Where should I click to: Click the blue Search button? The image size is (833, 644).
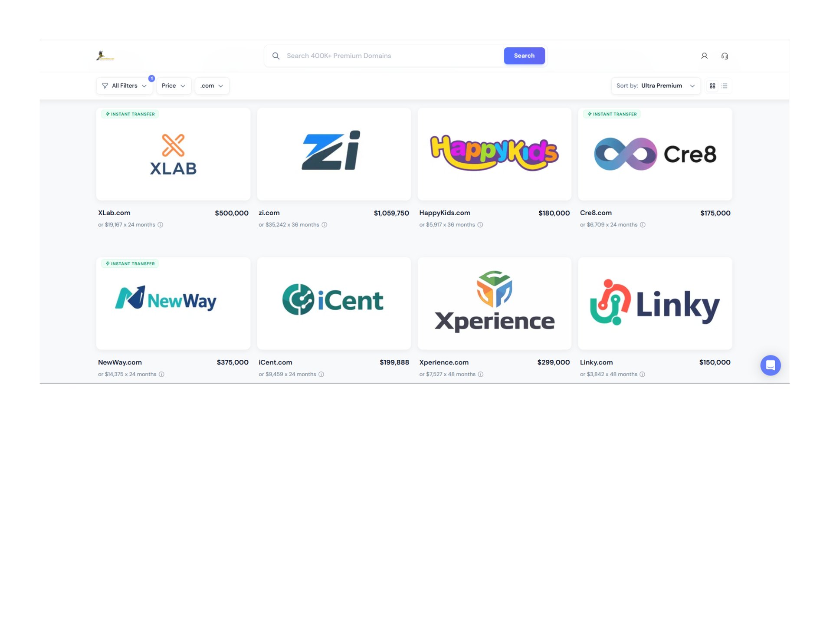[524, 56]
